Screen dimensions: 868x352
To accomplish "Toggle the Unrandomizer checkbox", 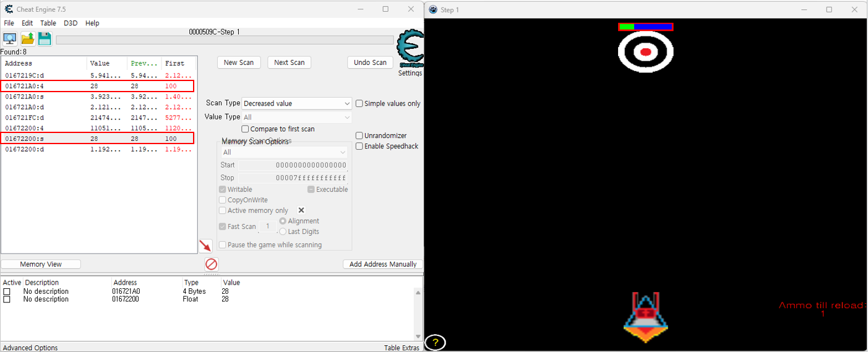I will click(x=359, y=135).
